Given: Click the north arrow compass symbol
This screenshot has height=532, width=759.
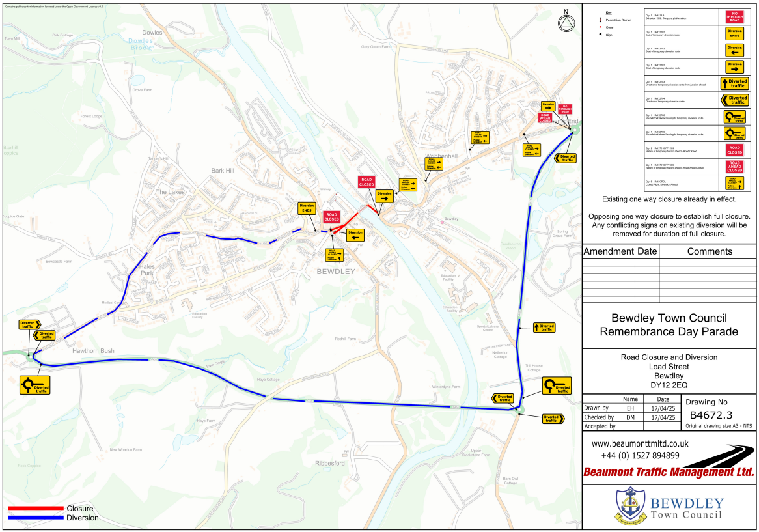Looking at the screenshot, I should pos(566,21).
